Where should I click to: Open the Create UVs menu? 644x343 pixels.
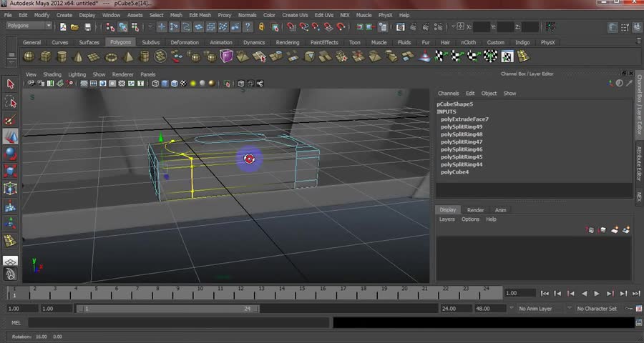[x=295, y=15]
